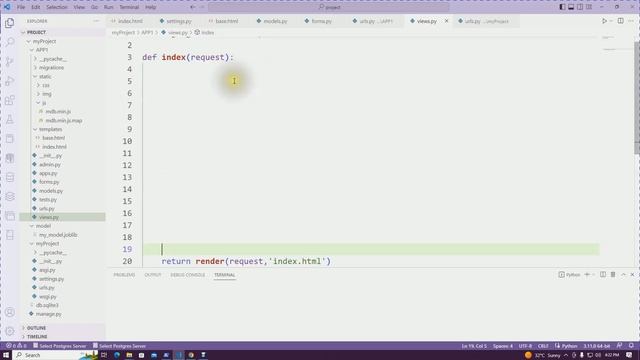Screen dimensions: 640x360
Task: Open the Selection menu
Action: coord(57,7)
